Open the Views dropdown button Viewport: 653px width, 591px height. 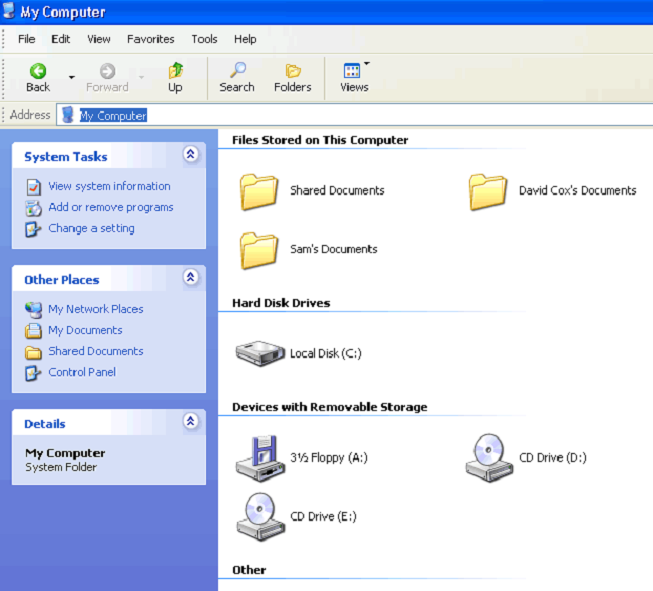click(x=354, y=78)
